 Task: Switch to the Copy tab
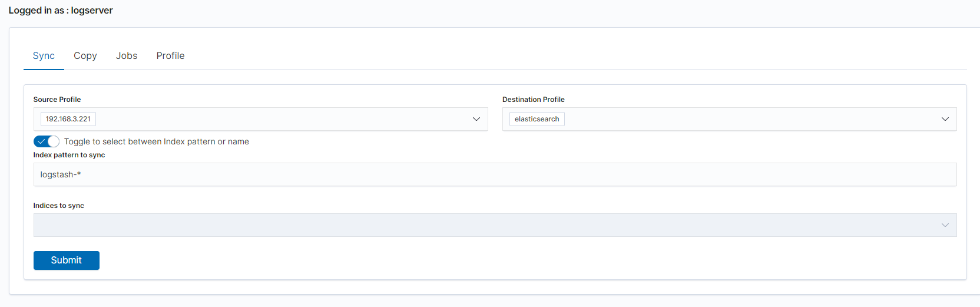(x=85, y=56)
